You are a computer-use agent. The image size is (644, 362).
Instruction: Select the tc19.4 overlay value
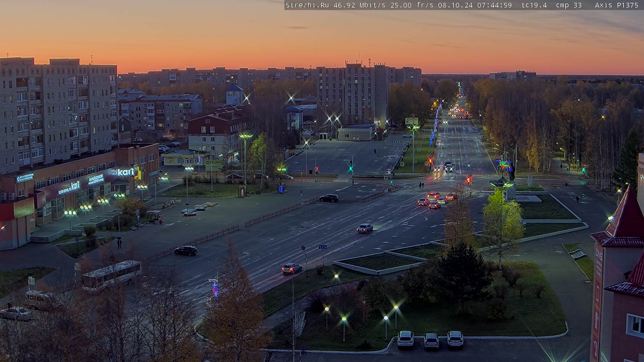click(534, 5)
